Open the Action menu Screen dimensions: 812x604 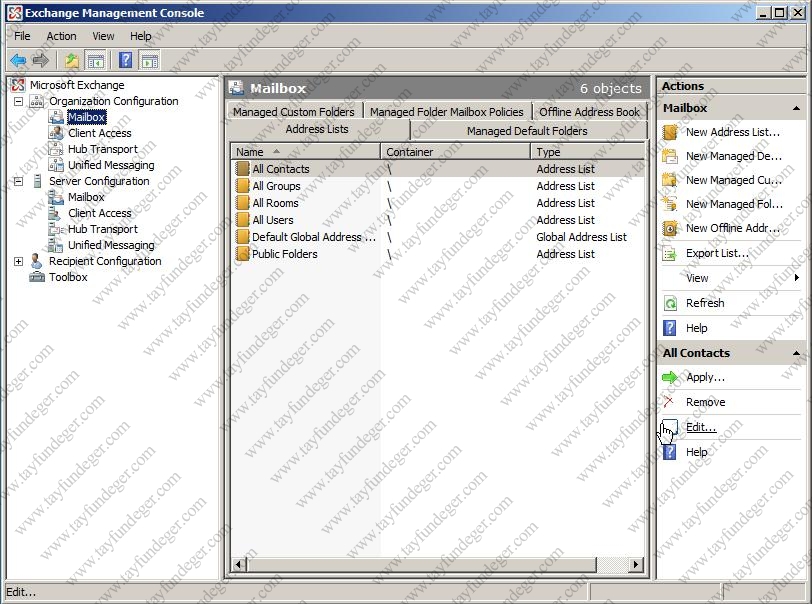61,36
